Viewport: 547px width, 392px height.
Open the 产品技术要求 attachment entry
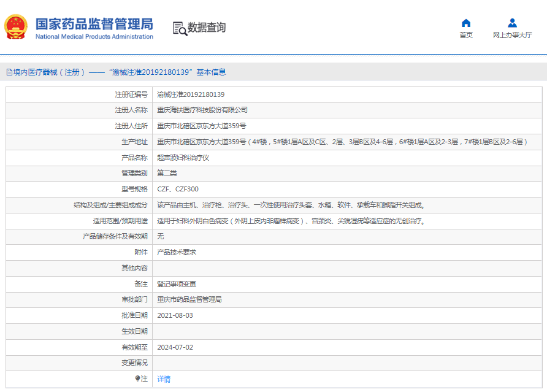pyautogui.click(x=177, y=252)
